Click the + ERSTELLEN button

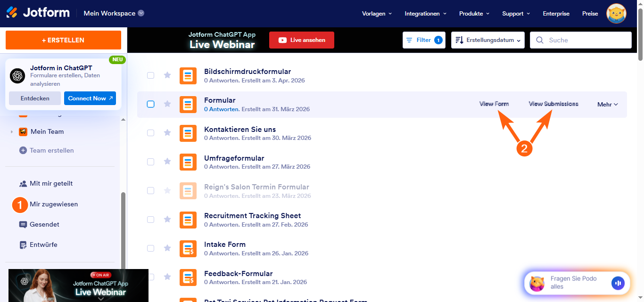63,40
